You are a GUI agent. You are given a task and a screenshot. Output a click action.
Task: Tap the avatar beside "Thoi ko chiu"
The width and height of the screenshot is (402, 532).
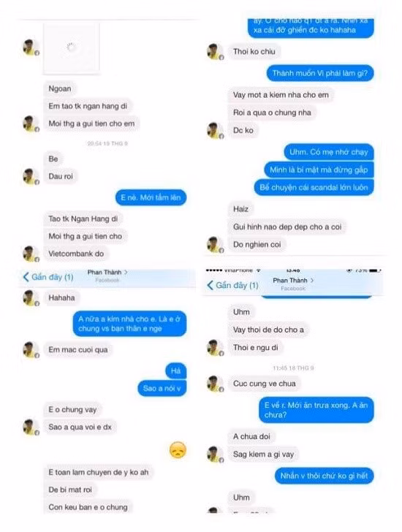[x=216, y=52]
